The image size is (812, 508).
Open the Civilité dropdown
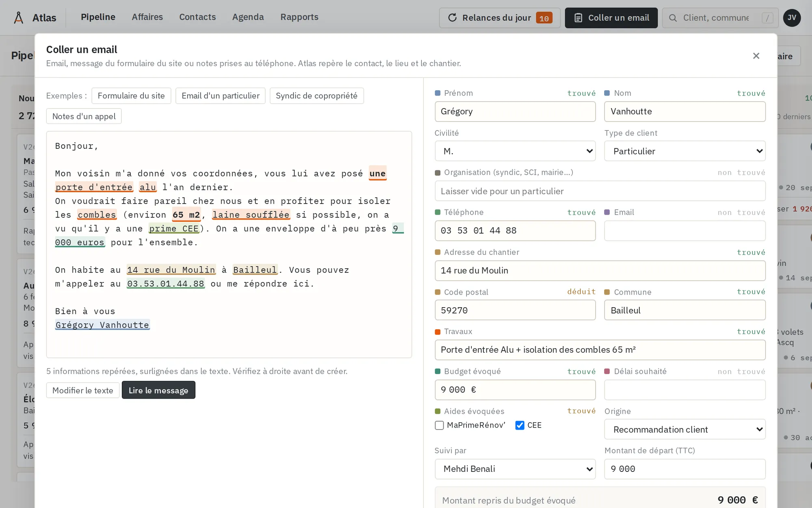[515, 151]
